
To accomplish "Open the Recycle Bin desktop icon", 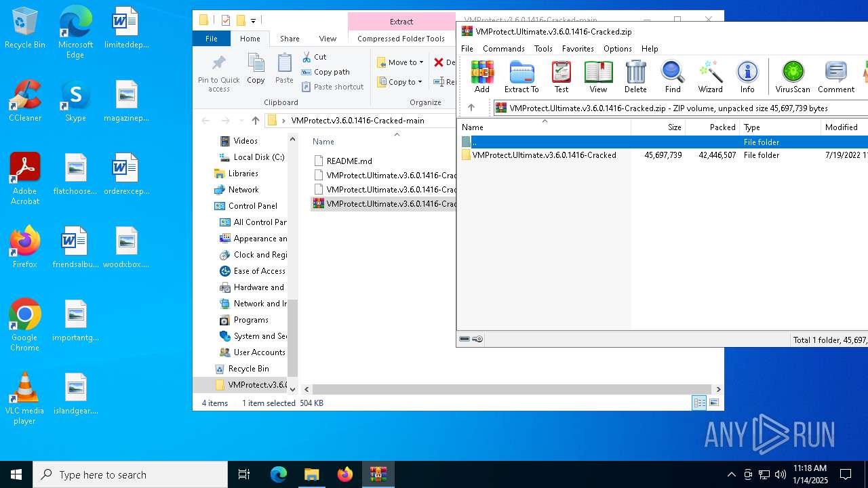I will coord(25,28).
